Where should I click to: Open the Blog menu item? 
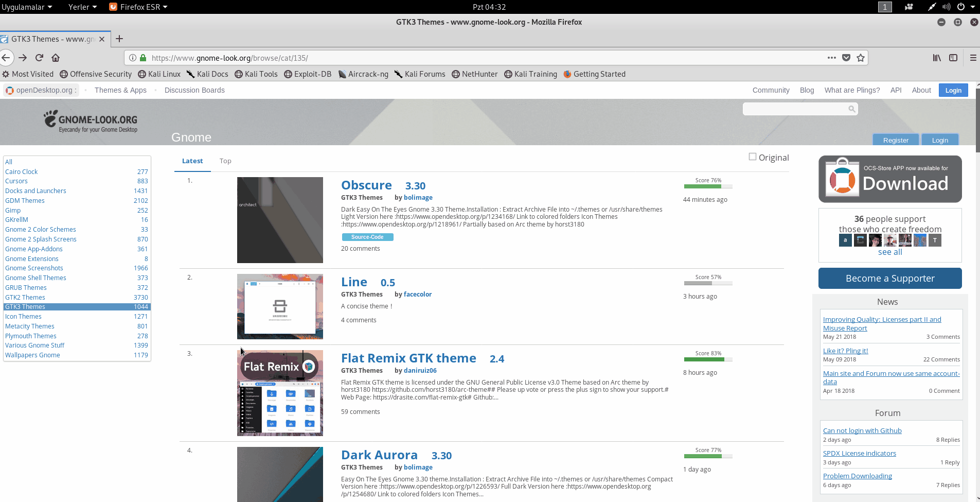(x=807, y=90)
